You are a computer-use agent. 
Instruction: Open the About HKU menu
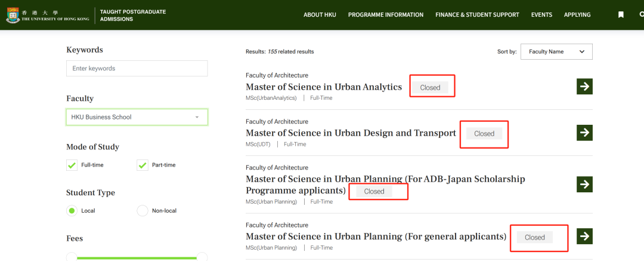[x=320, y=15]
